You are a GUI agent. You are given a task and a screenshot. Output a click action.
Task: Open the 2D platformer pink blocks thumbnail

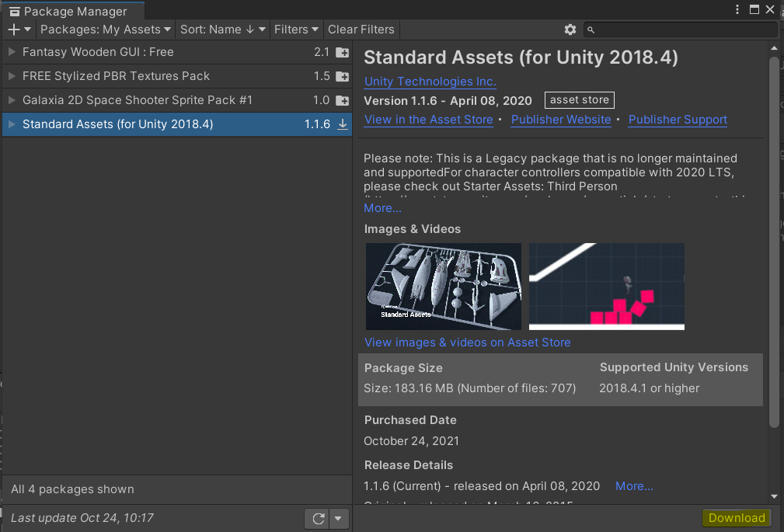click(607, 287)
